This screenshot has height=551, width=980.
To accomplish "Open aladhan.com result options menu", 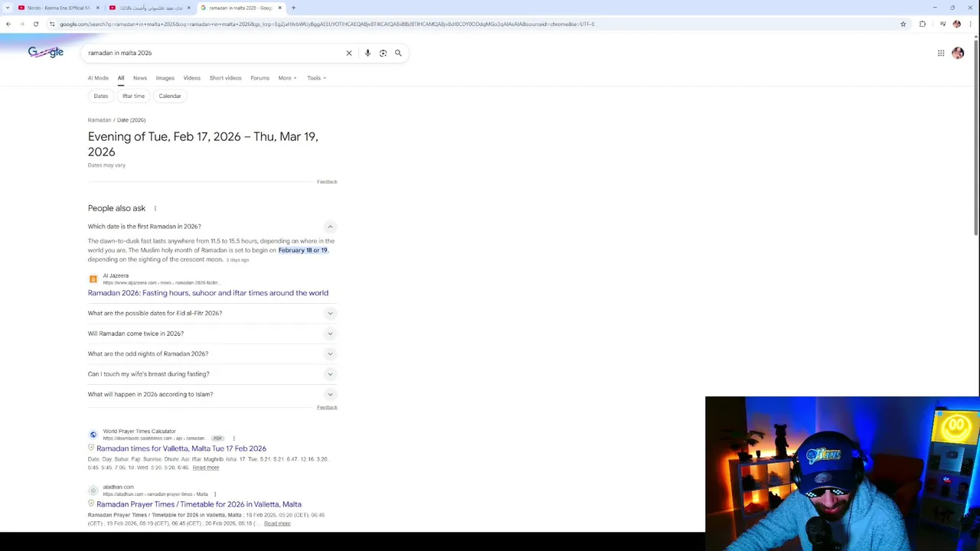I will pos(215,494).
